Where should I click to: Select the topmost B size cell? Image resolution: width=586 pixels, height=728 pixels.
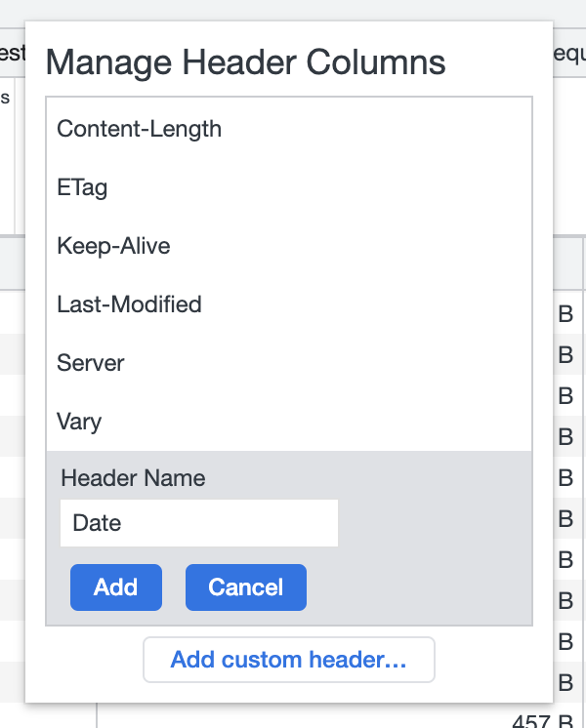coord(565,314)
